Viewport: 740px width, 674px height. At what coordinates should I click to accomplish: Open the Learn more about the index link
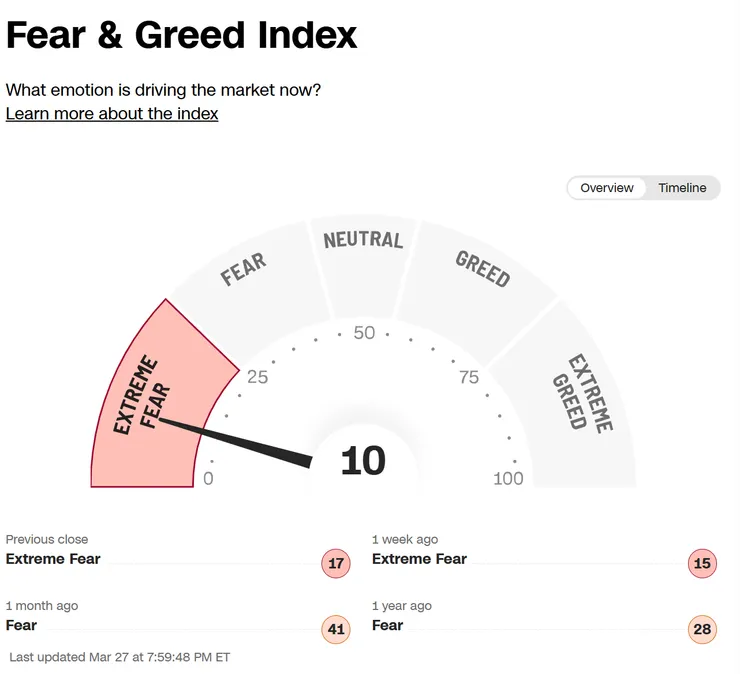[112, 113]
